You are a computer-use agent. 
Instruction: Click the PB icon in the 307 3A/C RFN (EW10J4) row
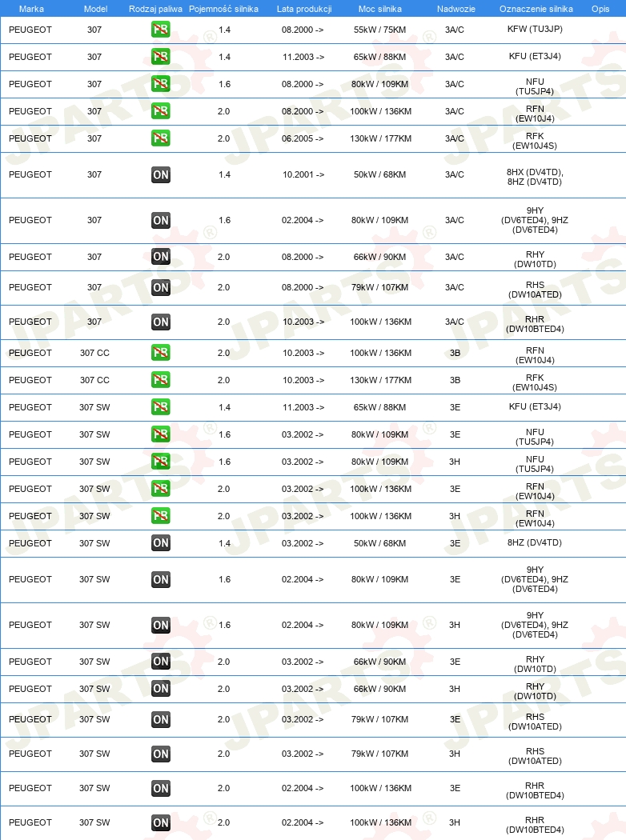161,111
